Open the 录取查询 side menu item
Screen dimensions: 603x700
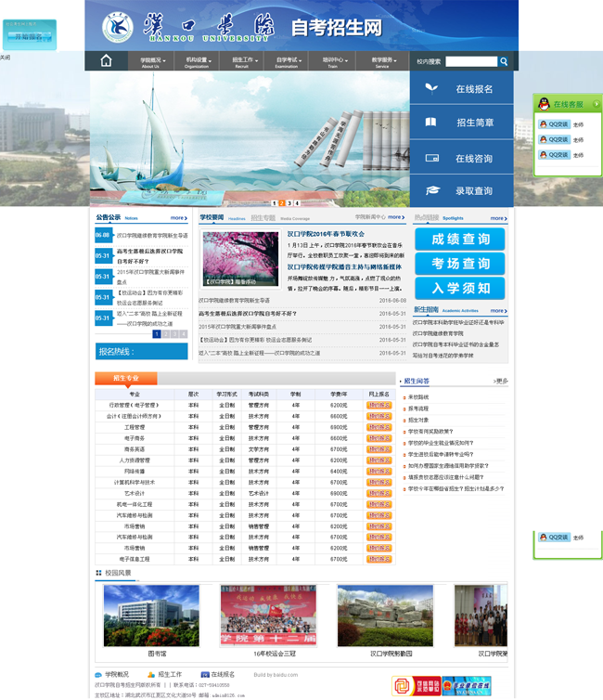pyautogui.click(x=462, y=191)
